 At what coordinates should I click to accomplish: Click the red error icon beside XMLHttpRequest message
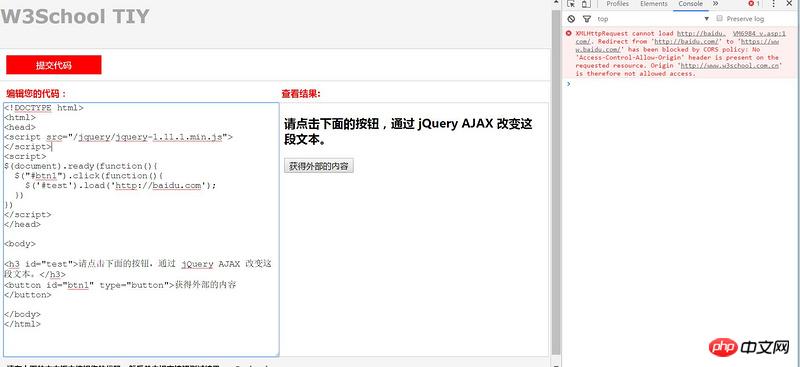[x=569, y=33]
